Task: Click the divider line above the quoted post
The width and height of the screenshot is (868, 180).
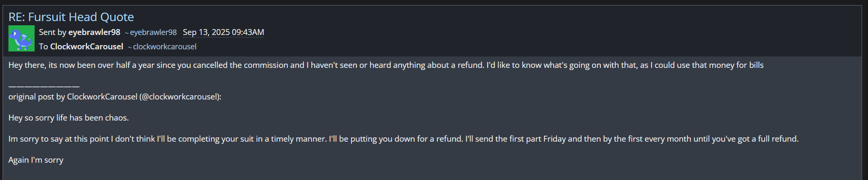Action: click(44, 86)
